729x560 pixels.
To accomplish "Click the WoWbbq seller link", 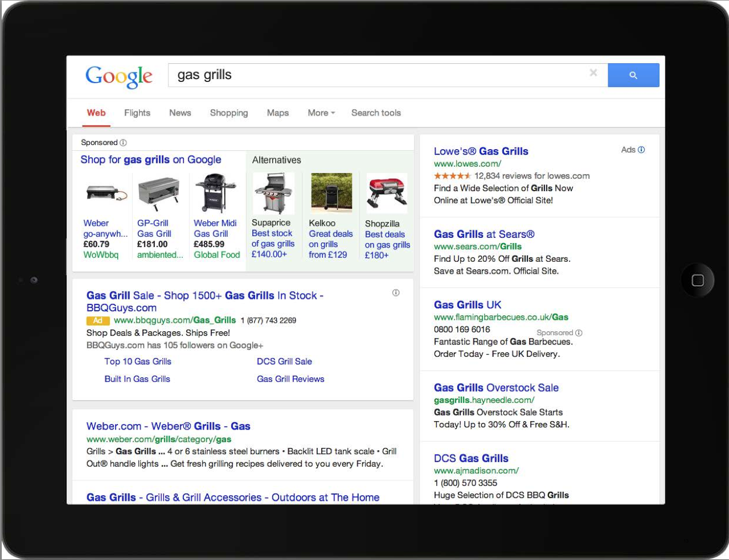I will click(101, 255).
